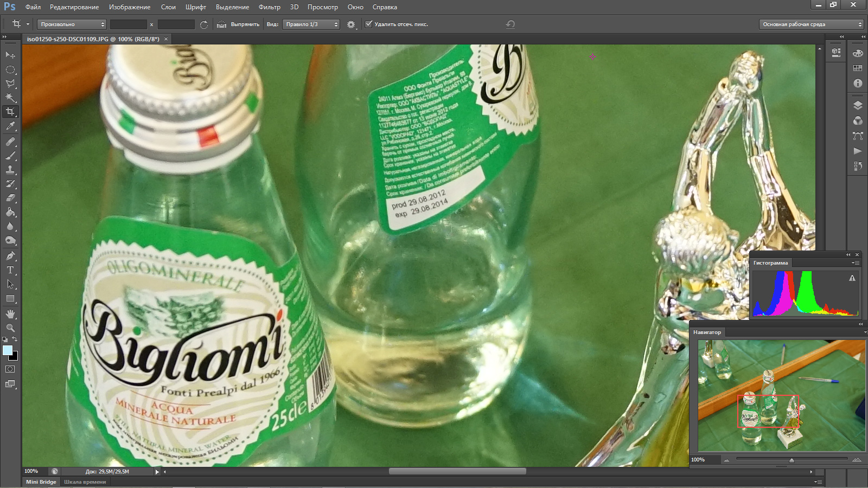Open the Изображение menu
The height and width of the screenshot is (488, 868).
click(130, 7)
